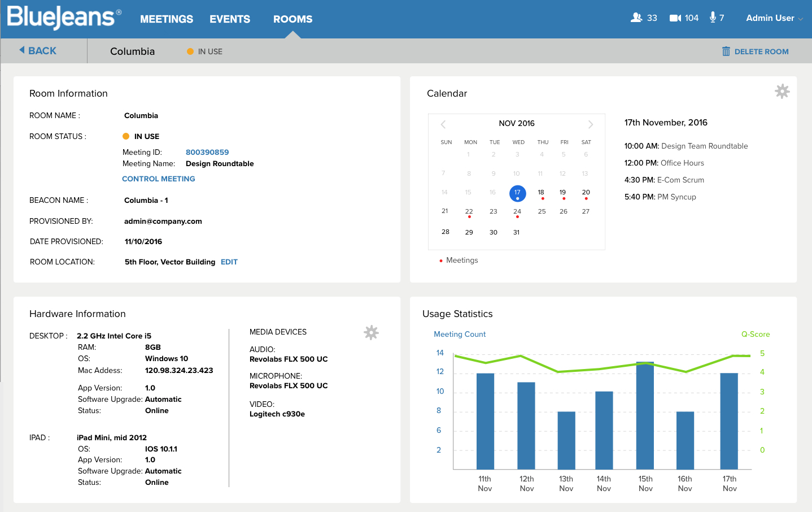Switch to the Meetings tab
This screenshot has width=812, height=512.
pyautogui.click(x=167, y=19)
